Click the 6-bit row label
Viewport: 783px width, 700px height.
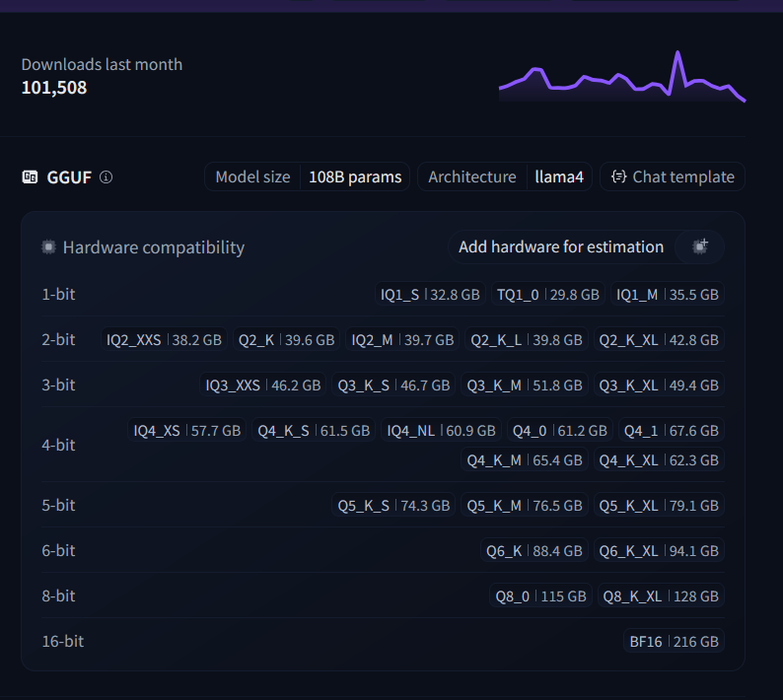[x=58, y=551]
